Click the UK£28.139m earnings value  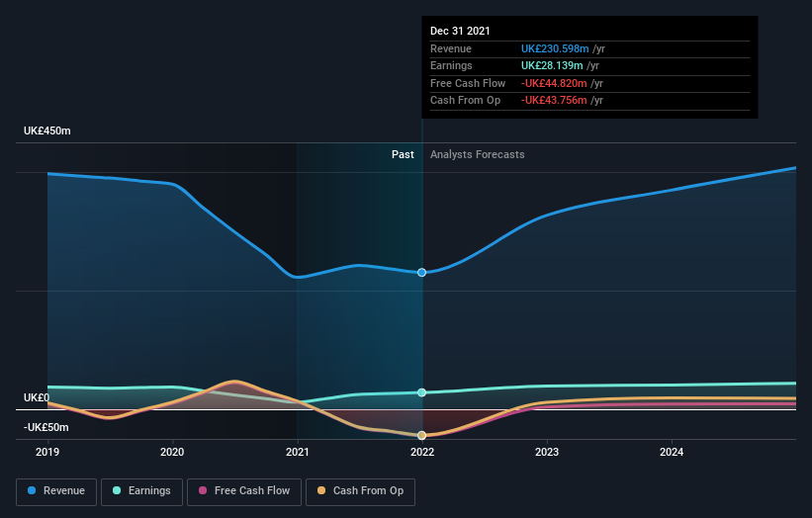(x=552, y=65)
